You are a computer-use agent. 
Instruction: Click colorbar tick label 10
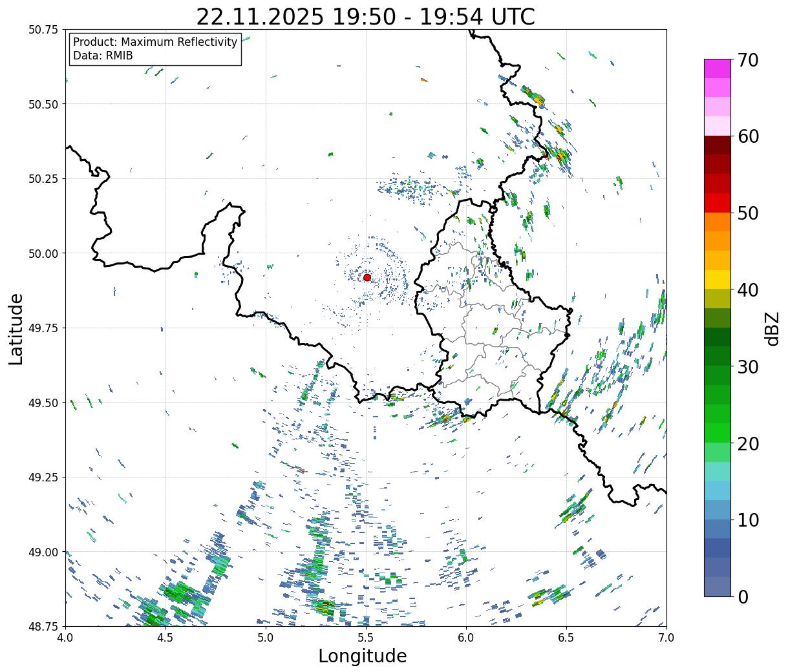tap(748, 520)
